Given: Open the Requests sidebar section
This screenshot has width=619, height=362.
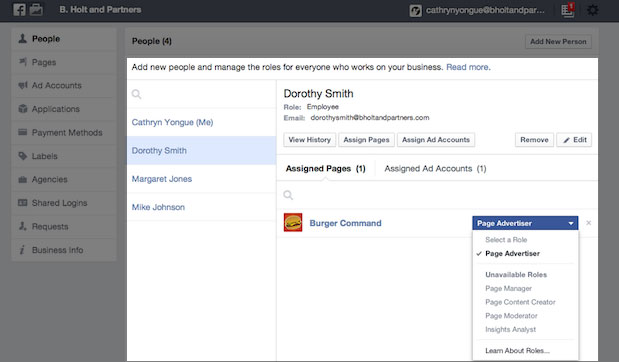Looking at the screenshot, I should 64,226.
